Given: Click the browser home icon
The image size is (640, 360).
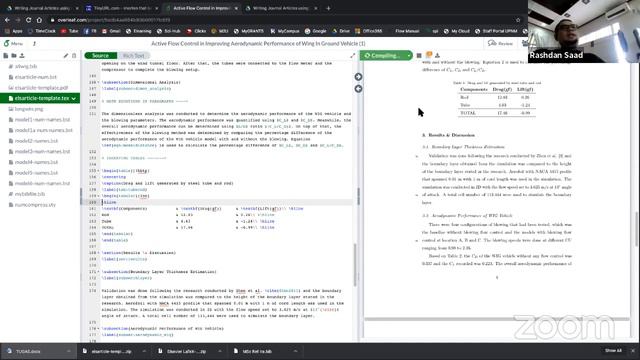Looking at the screenshot, I should click(39, 20).
